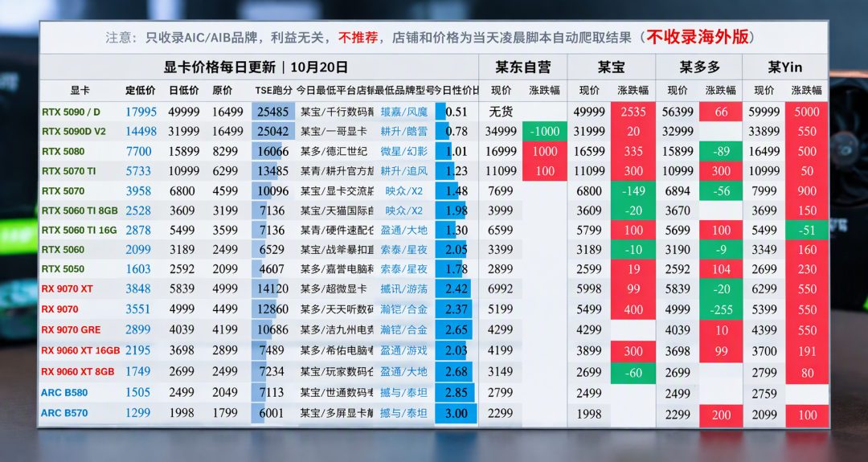Click the red 不收录海外版 notice text

698,37
